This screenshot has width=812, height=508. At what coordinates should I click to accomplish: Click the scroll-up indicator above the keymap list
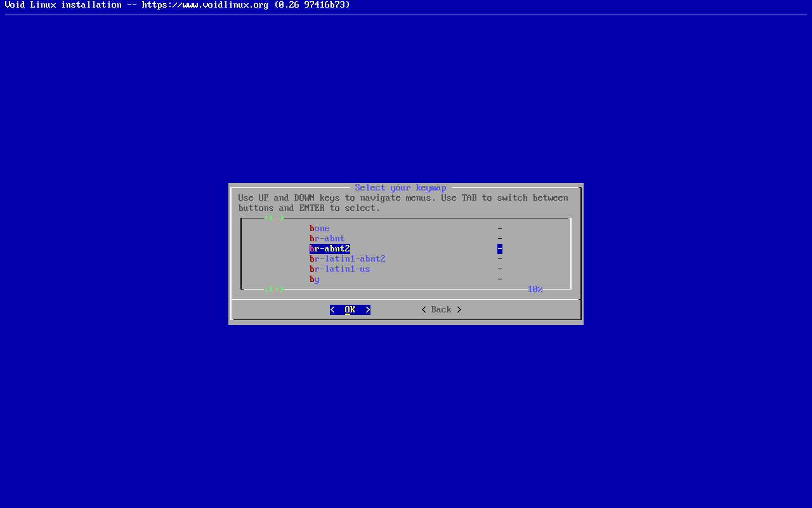click(x=274, y=218)
